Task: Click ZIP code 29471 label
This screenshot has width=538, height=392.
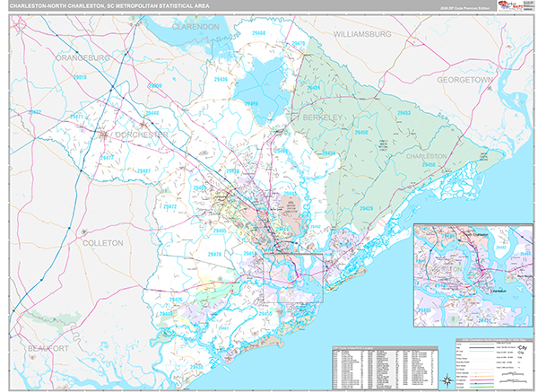Action: (76, 117)
